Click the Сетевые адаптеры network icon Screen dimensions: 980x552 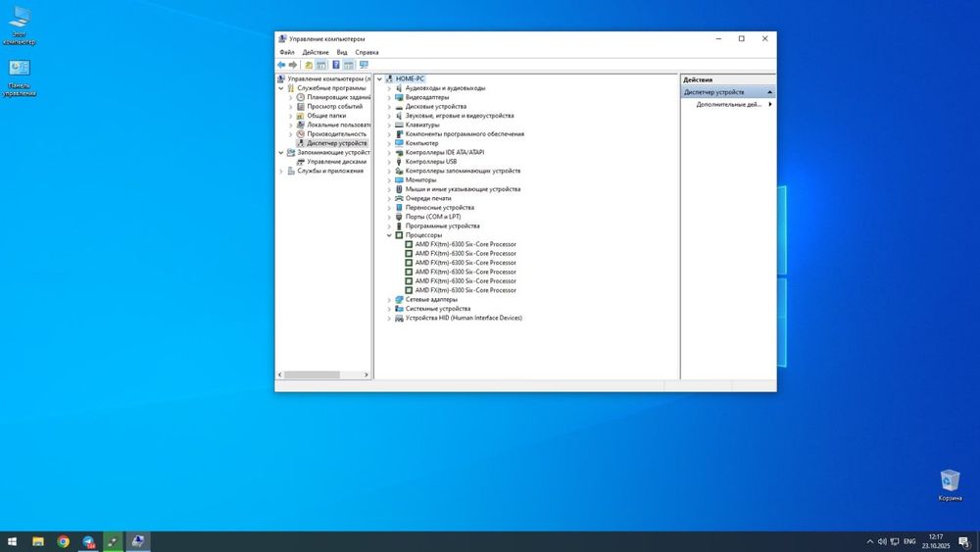pos(399,299)
